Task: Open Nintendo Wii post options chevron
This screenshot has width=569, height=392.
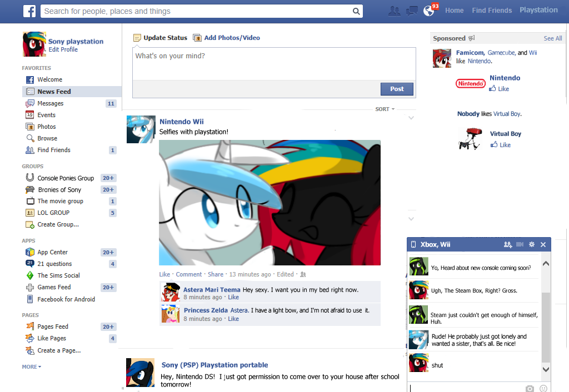Action: [411, 118]
